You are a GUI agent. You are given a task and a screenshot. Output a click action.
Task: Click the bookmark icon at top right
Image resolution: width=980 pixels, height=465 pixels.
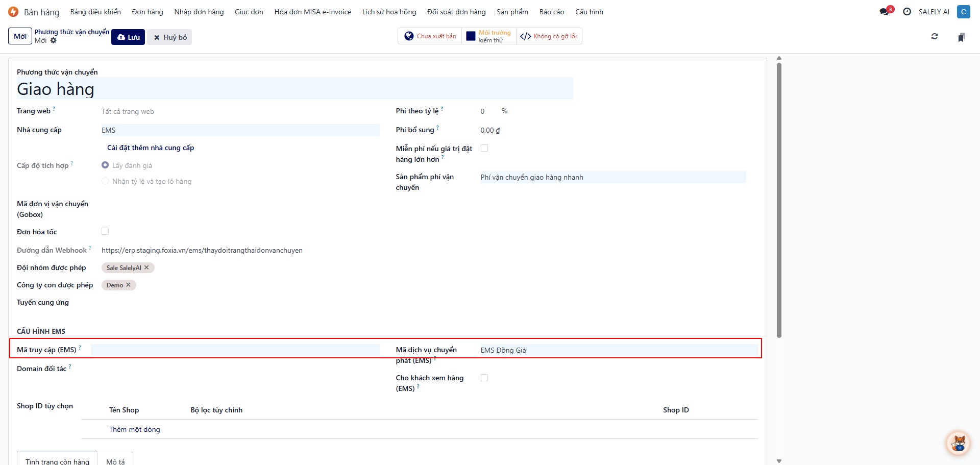tap(961, 37)
